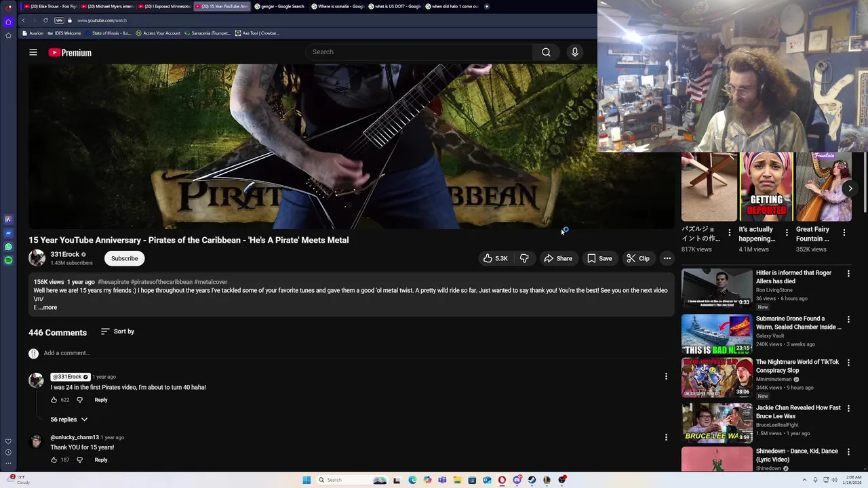Like unlucky_charm13's comment
Screen dimensions: 868x488
(x=54, y=460)
